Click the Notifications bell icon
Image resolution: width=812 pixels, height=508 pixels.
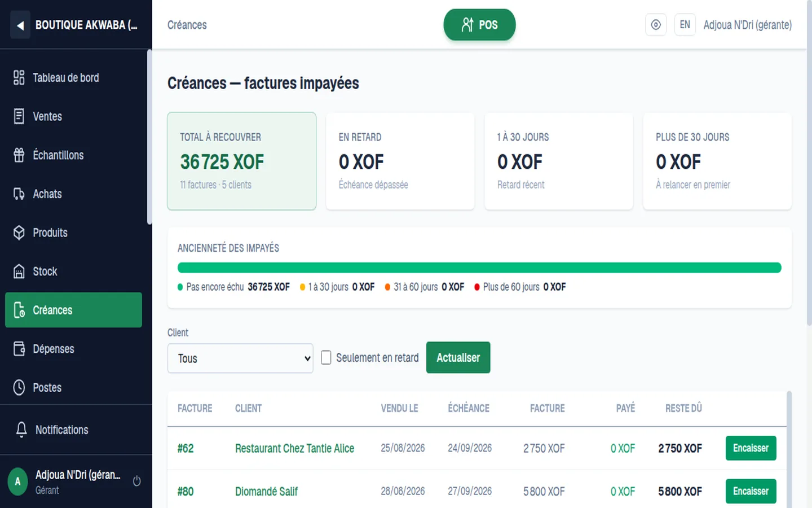click(x=21, y=430)
